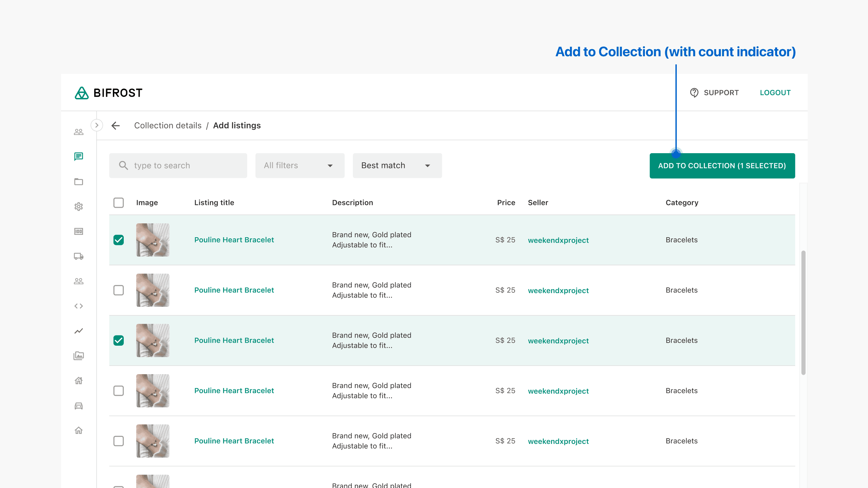The width and height of the screenshot is (868, 488).
Task: Go to Collection details breadcrumb
Action: [x=168, y=125]
